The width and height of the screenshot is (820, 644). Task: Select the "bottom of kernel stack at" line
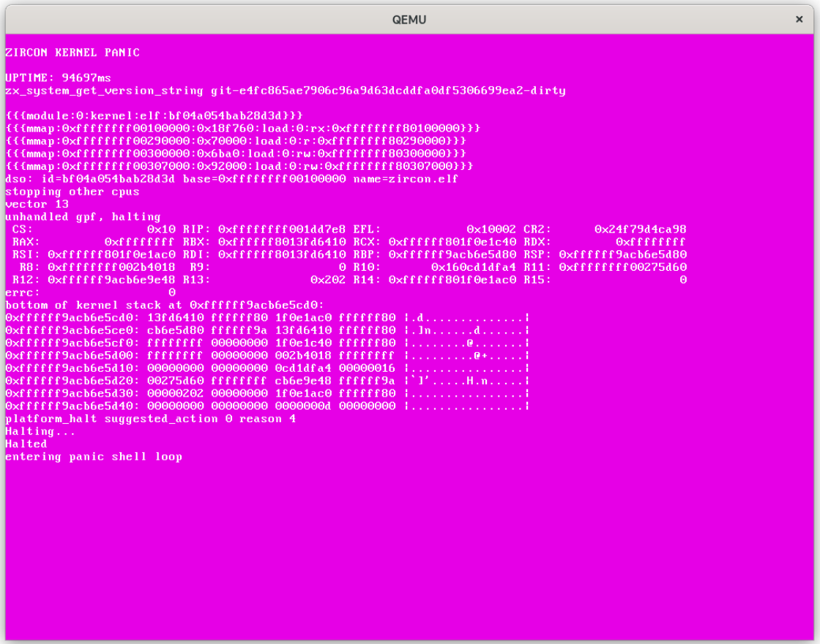pyautogui.click(x=165, y=305)
